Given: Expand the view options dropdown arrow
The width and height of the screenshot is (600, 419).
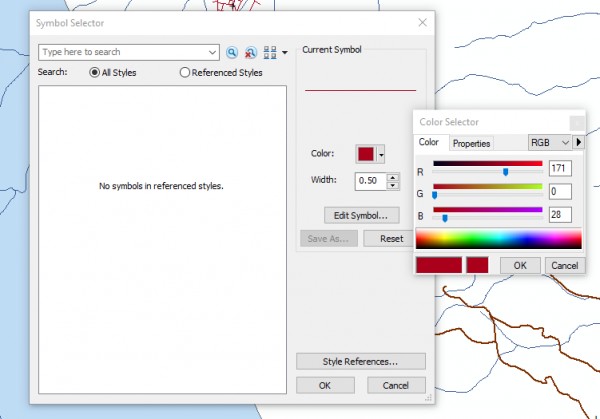Looking at the screenshot, I should coord(285,52).
